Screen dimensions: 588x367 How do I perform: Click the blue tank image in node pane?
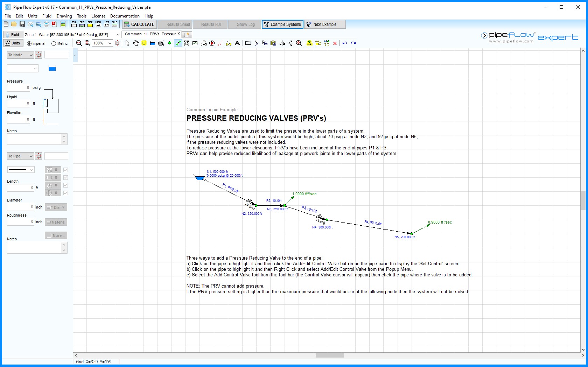tap(52, 69)
